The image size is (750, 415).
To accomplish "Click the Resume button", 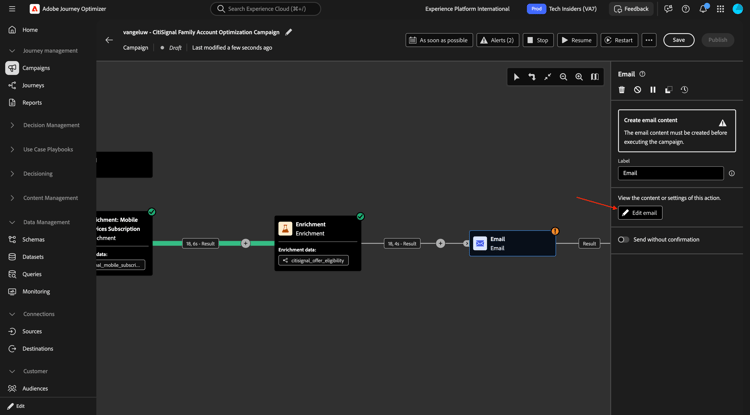I will (x=577, y=40).
